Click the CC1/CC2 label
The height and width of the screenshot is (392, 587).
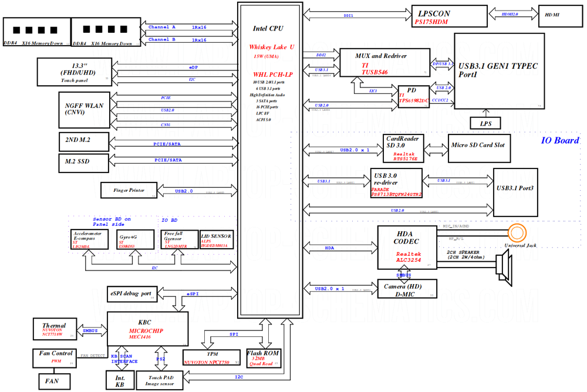click(x=440, y=100)
